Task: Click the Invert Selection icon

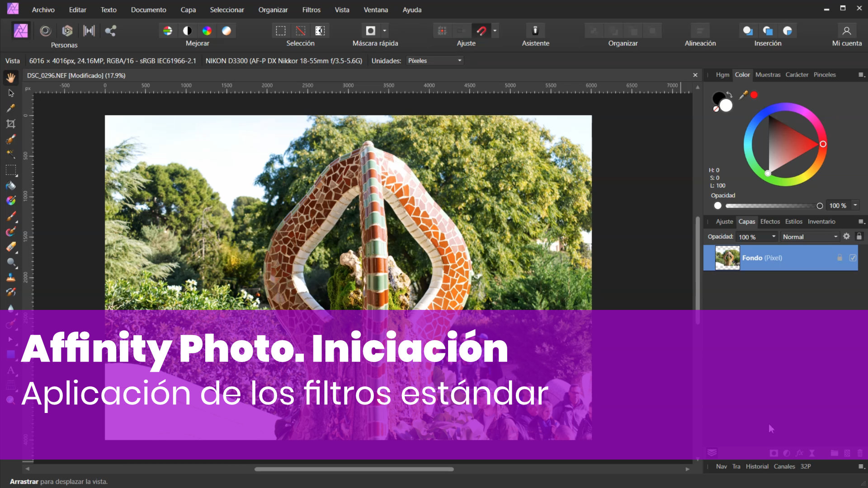Action: pyautogui.click(x=320, y=31)
